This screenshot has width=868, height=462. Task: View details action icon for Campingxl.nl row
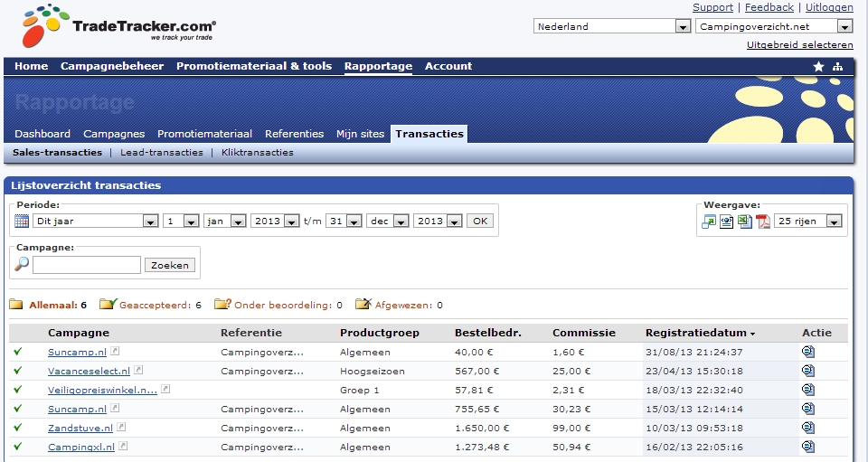coord(808,447)
